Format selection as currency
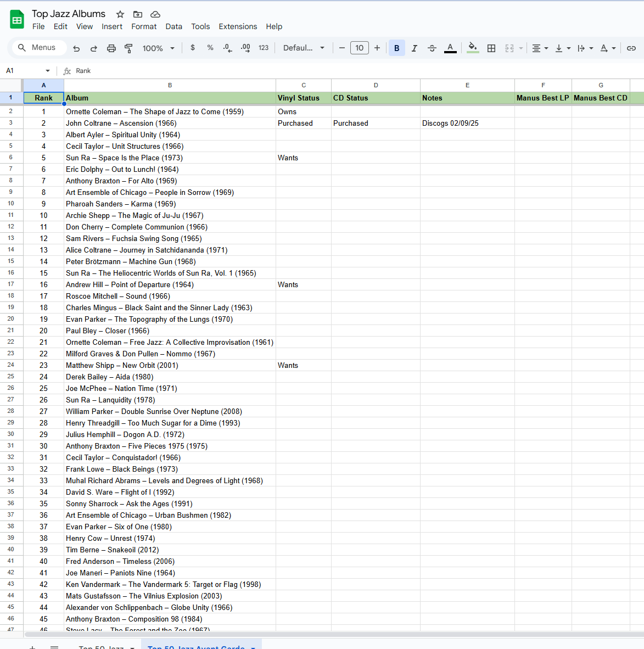 tap(193, 48)
